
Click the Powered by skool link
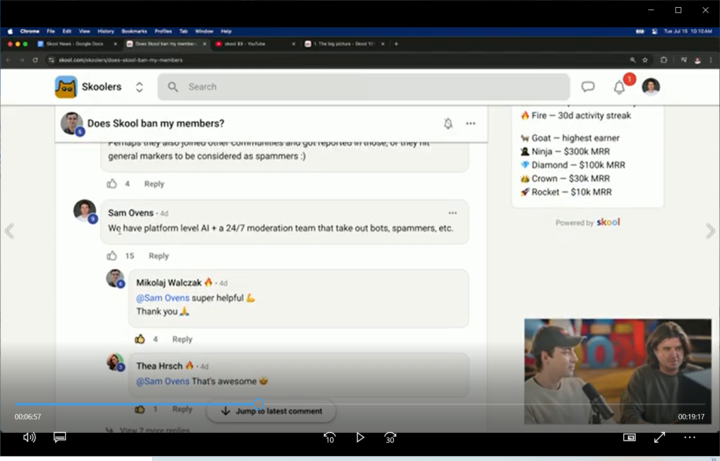[x=588, y=223]
